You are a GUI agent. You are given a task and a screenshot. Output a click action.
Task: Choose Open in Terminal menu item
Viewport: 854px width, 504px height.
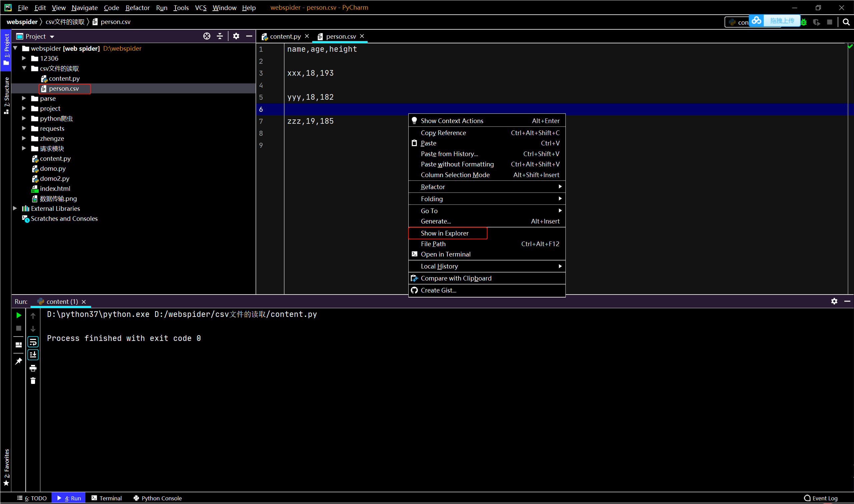tap(487, 254)
